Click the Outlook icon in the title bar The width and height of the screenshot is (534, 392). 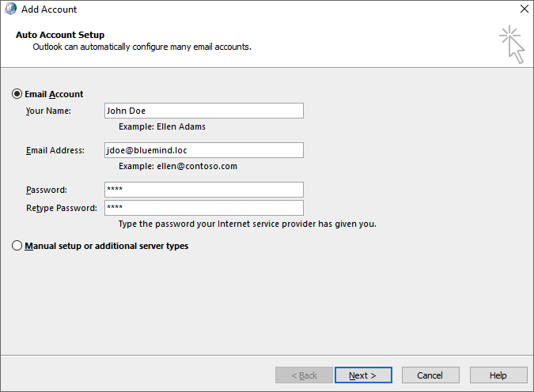tap(10, 9)
